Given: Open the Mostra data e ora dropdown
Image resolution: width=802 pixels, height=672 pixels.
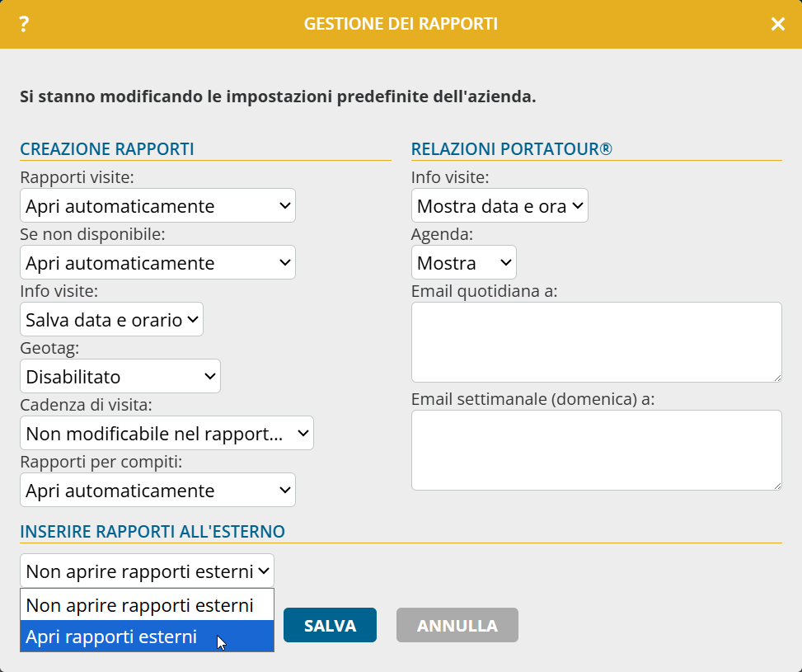Looking at the screenshot, I should 499,206.
